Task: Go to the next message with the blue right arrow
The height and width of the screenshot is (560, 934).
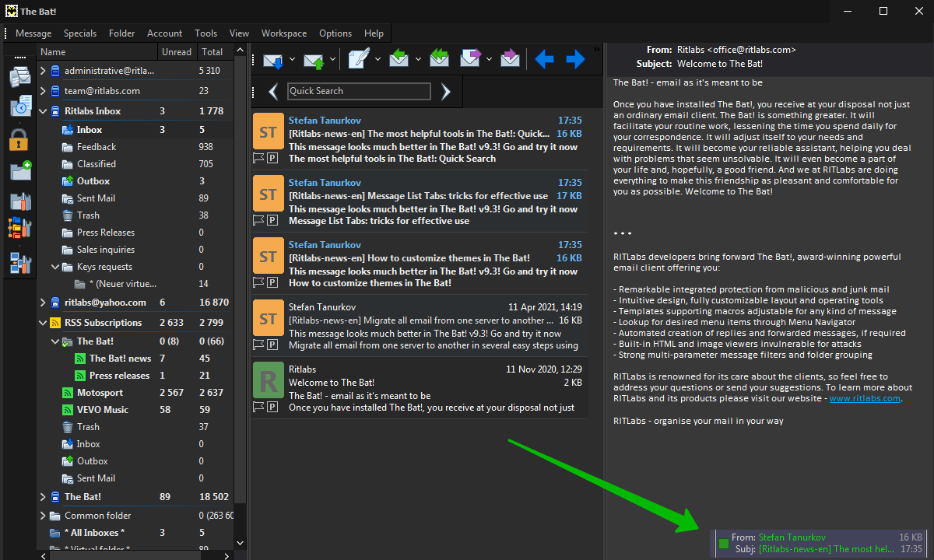Action: click(575, 59)
